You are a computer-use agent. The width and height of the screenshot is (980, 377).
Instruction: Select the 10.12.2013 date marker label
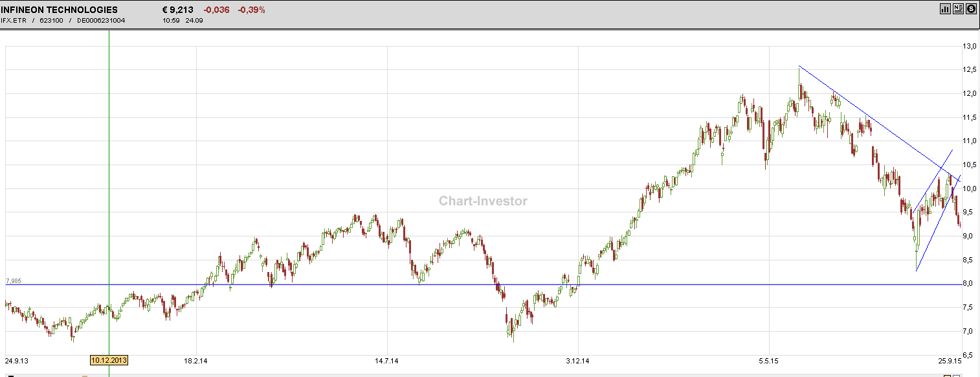click(x=109, y=361)
